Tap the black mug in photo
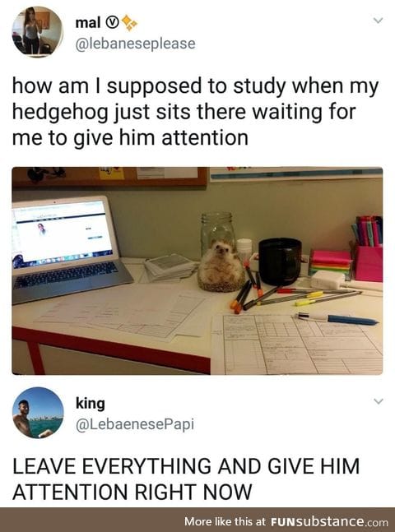The image size is (395, 532). (x=280, y=261)
